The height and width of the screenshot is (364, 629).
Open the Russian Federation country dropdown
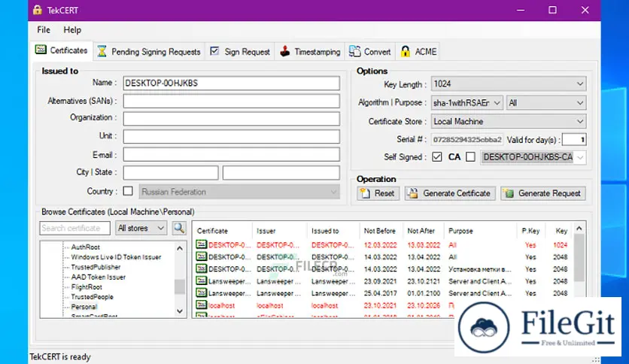pyautogui.click(x=239, y=192)
